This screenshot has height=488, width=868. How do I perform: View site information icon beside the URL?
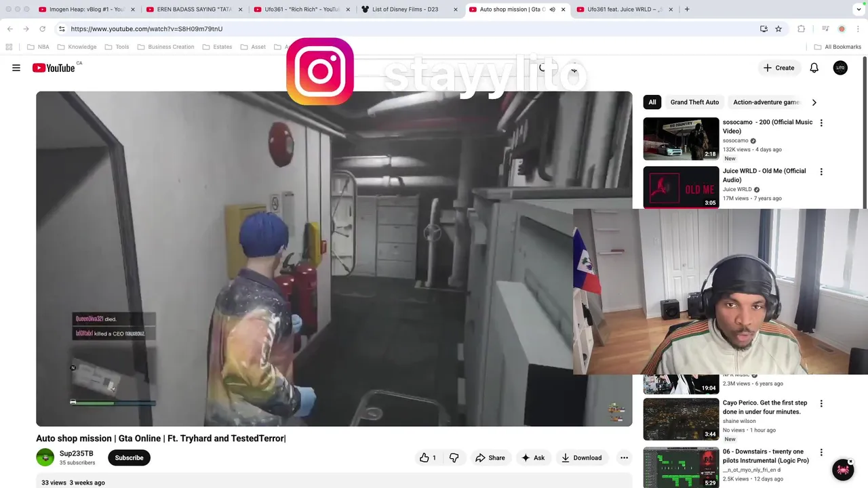(62, 28)
